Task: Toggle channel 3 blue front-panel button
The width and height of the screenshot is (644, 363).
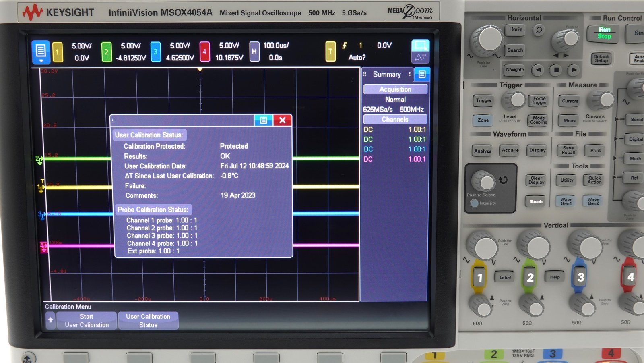Action: pyautogui.click(x=580, y=277)
